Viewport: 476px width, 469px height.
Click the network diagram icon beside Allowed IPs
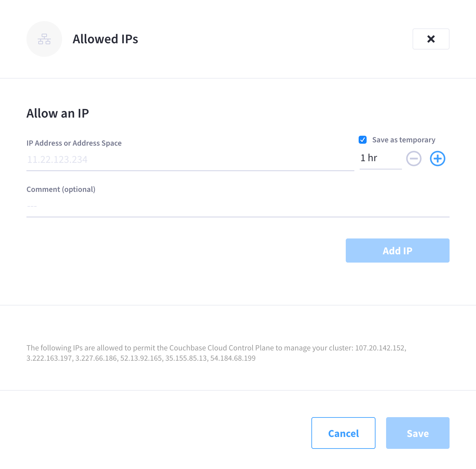[44, 39]
